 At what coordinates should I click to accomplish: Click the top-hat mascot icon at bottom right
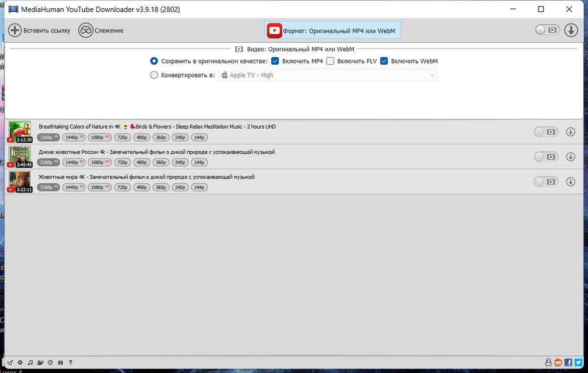[548, 363]
